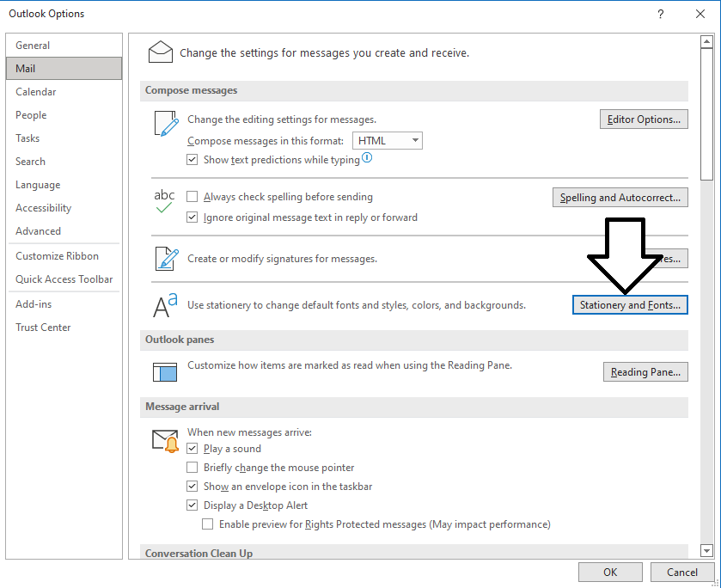Uncheck Show text predictions while typing

(192, 160)
